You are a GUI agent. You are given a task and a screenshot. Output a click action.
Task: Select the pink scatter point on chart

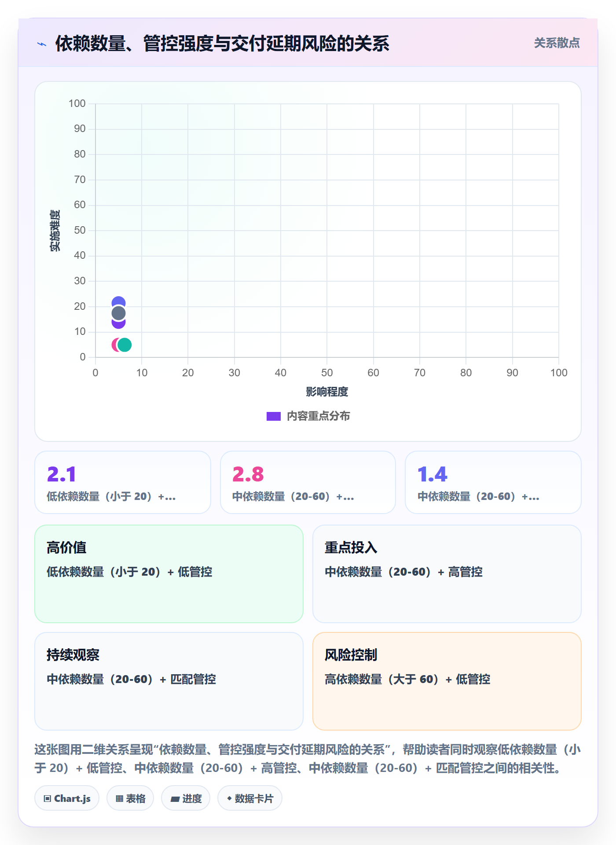coord(114,345)
